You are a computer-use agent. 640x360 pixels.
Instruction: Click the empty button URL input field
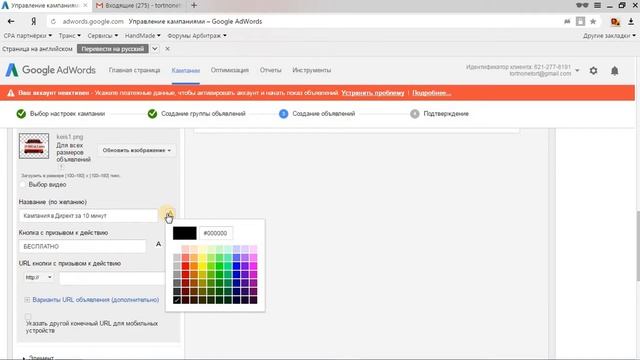tap(113, 278)
